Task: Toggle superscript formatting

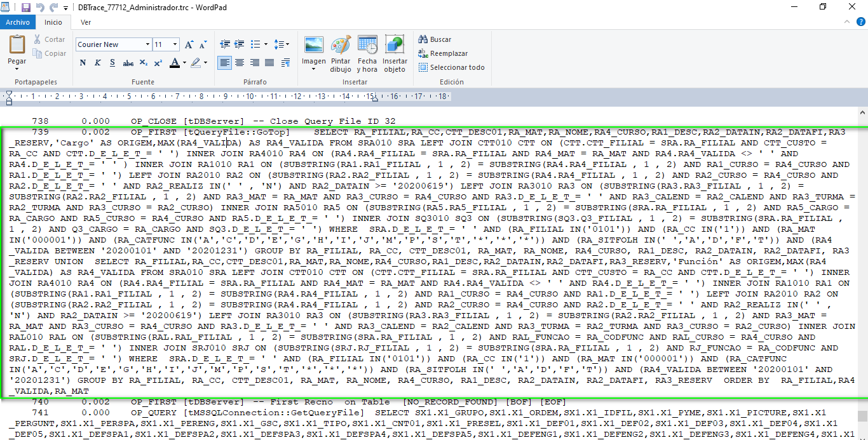Action: point(158,63)
